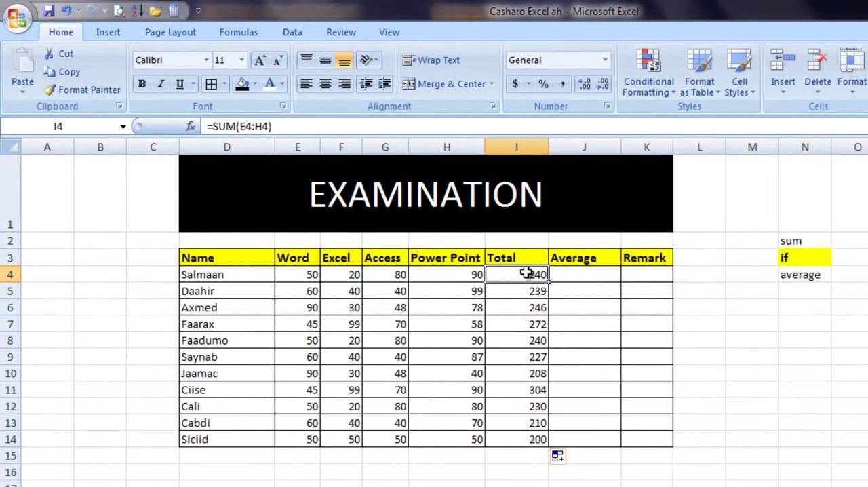The image size is (868, 487).
Task: Activate the Format Painter
Action: [x=82, y=90]
